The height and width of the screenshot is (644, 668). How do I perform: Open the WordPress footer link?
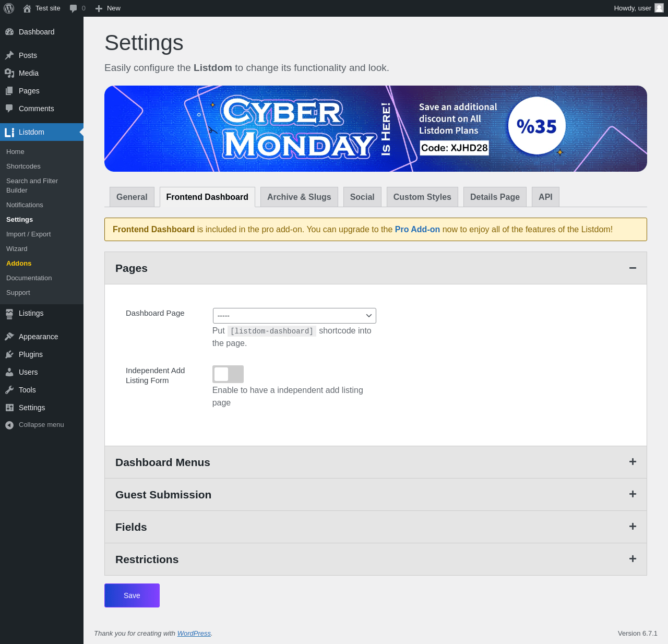[x=194, y=634]
